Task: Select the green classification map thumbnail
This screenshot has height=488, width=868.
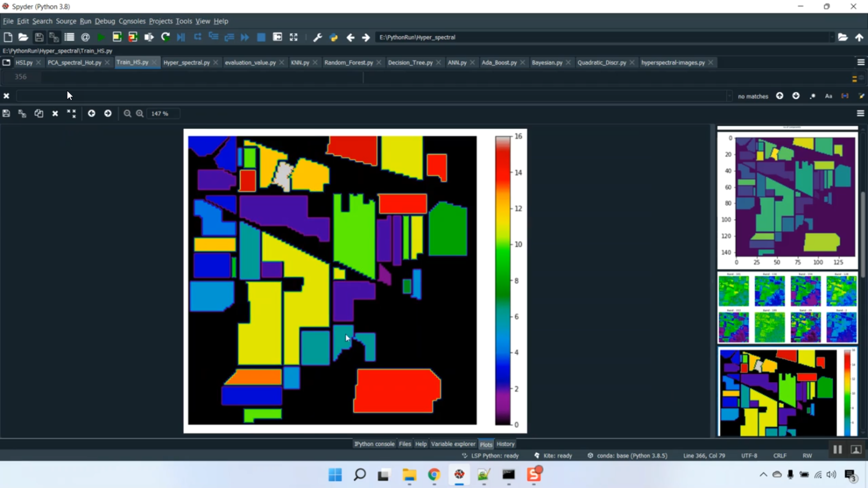Action: click(x=788, y=199)
